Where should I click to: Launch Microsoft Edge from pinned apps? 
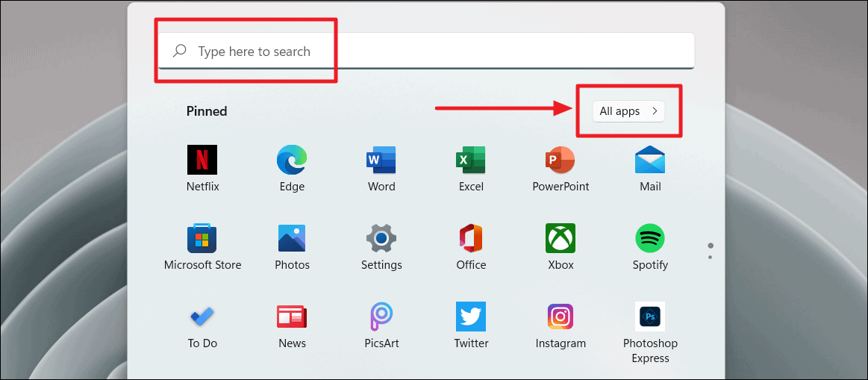(292, 160)
